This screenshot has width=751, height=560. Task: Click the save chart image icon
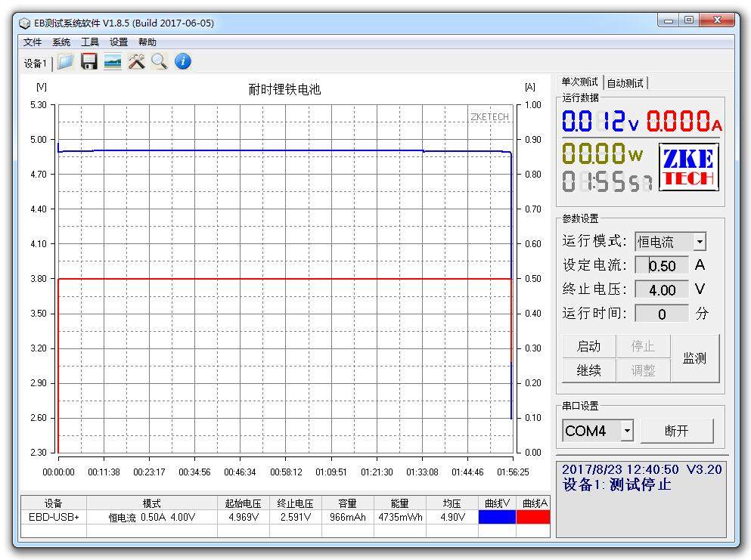(113, 62)
